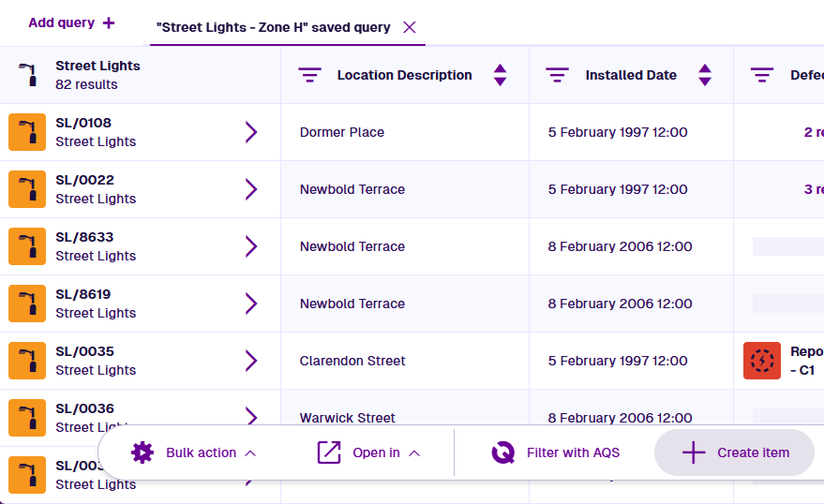Click the Create item button
Viewport: 824px width, 504px height.
(x=735, y=452)
